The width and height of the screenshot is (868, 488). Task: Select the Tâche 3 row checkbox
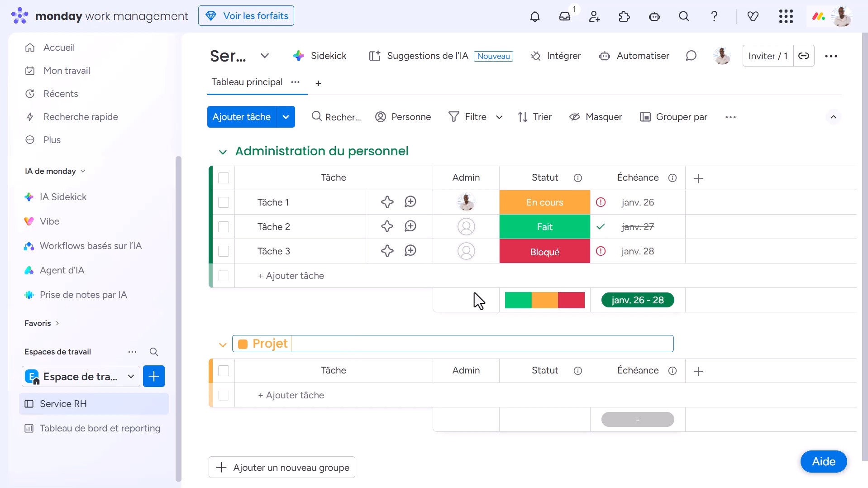[x=224, y=251]
